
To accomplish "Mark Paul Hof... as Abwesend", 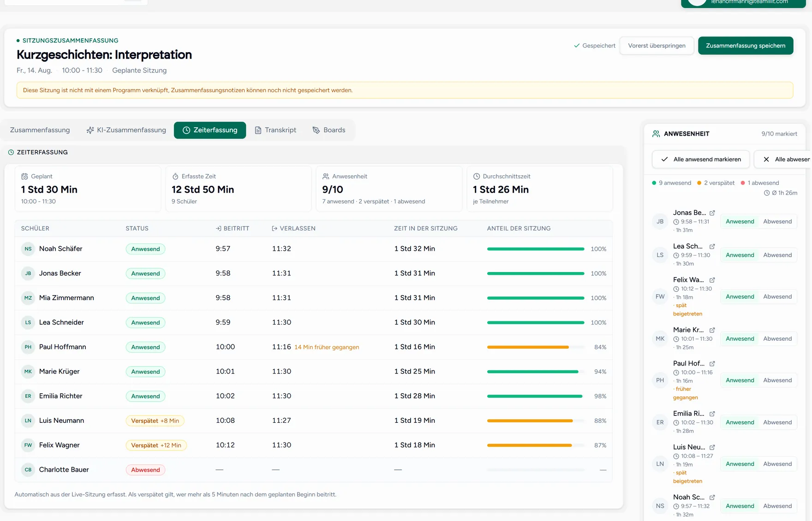I will click(777, 380).
